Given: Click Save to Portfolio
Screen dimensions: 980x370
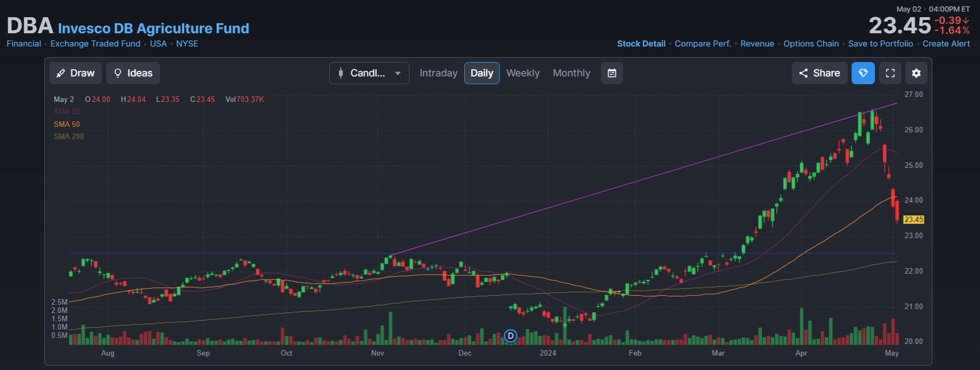Looking at the screenshot, I should click(880, 44).
